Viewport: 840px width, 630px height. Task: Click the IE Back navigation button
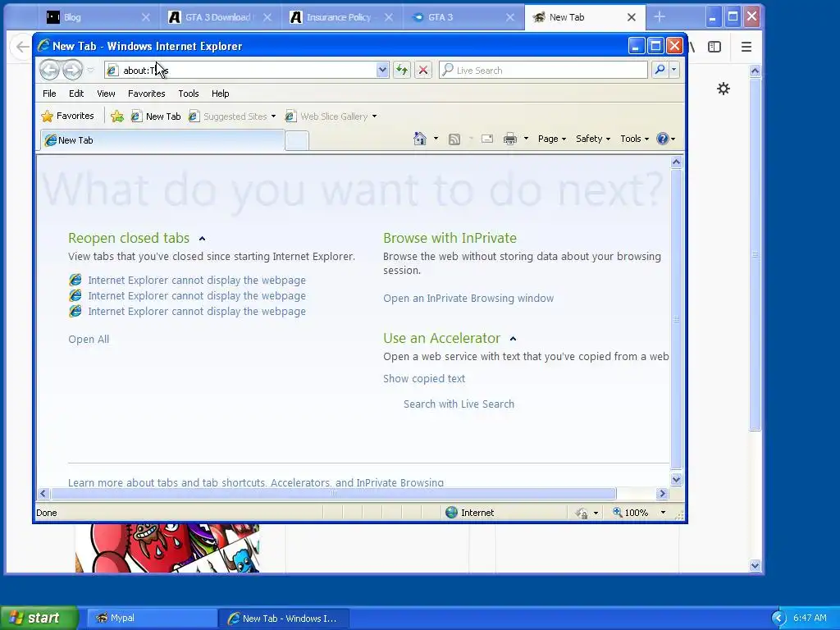(49, 70)
